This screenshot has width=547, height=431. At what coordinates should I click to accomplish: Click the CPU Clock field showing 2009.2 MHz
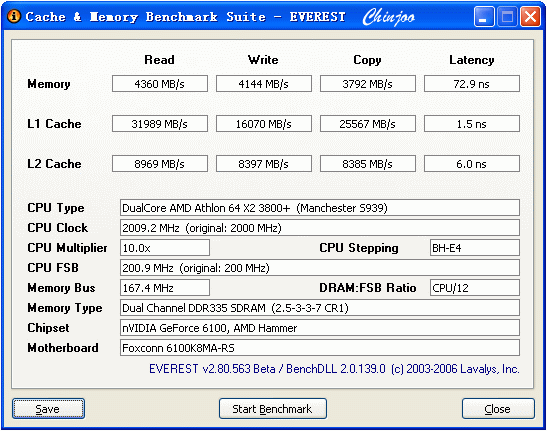pos(320,228)
